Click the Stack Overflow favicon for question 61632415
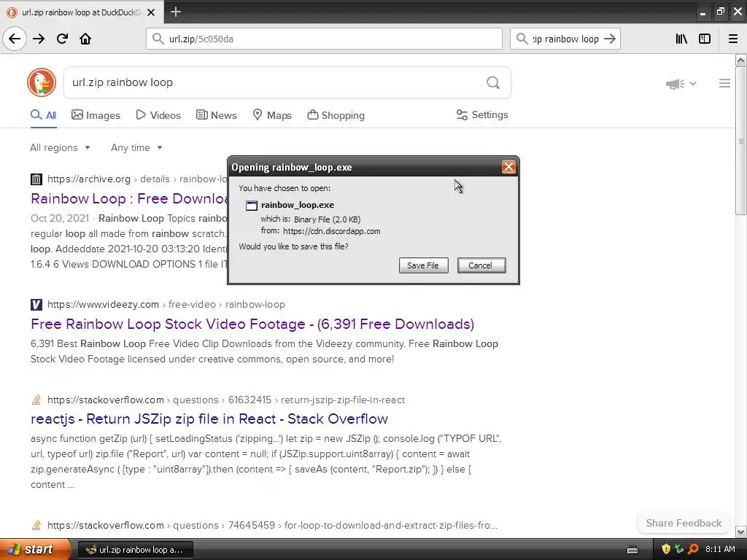The image size is (747, 560). coord(36,400)
